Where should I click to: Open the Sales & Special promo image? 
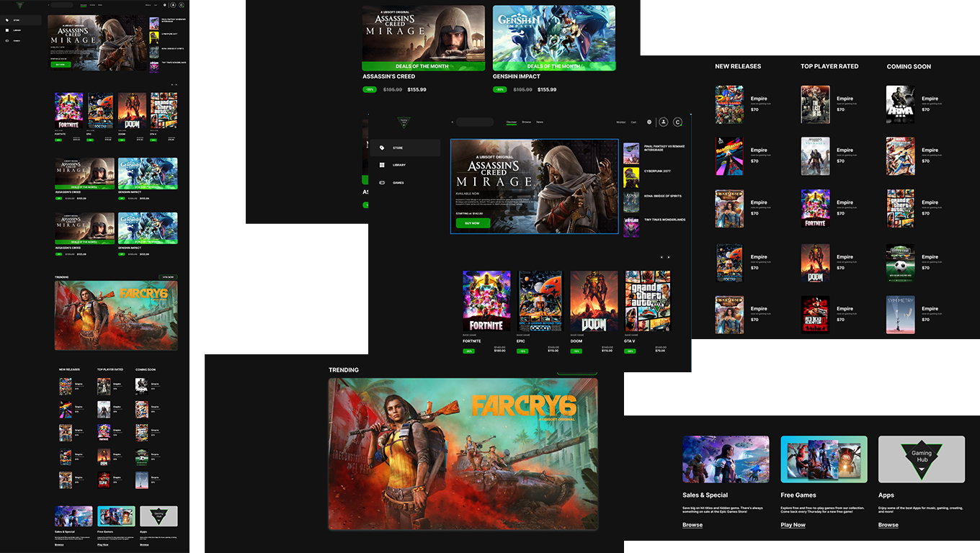point(726,459)
